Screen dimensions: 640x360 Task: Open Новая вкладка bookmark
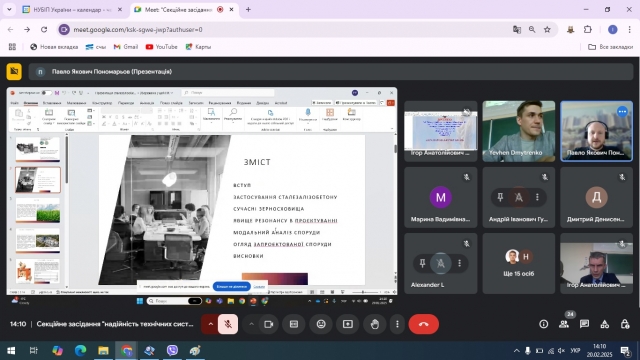(54, 47)
